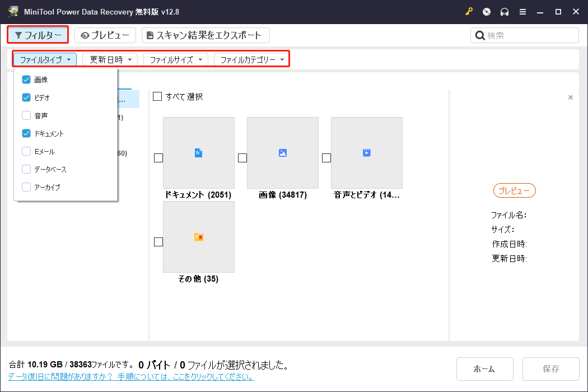Expand the 更新日時 dropdown

[x=110, y=59]
